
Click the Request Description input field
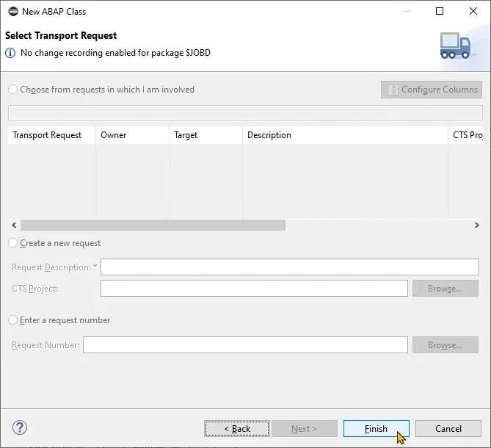pyautogui.click(x=290, y=267)
